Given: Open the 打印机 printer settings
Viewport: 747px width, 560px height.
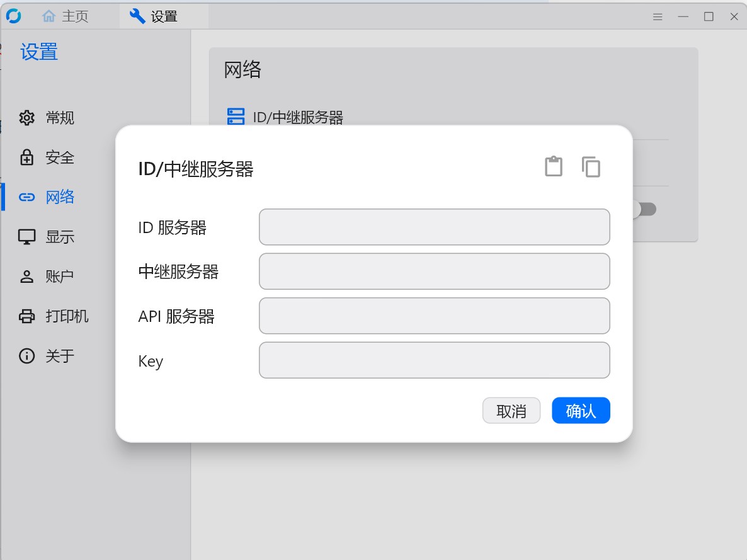Looking at the screenshot, I should tap(54, 316).
